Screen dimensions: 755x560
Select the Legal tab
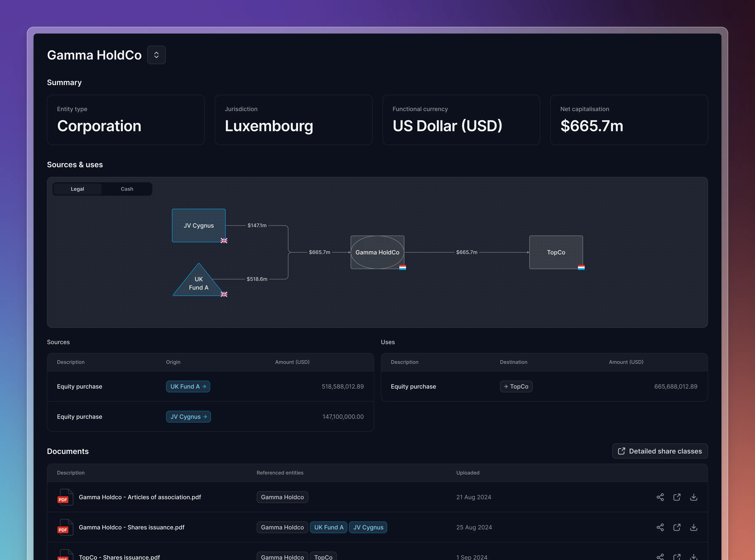tap(77, 189)
